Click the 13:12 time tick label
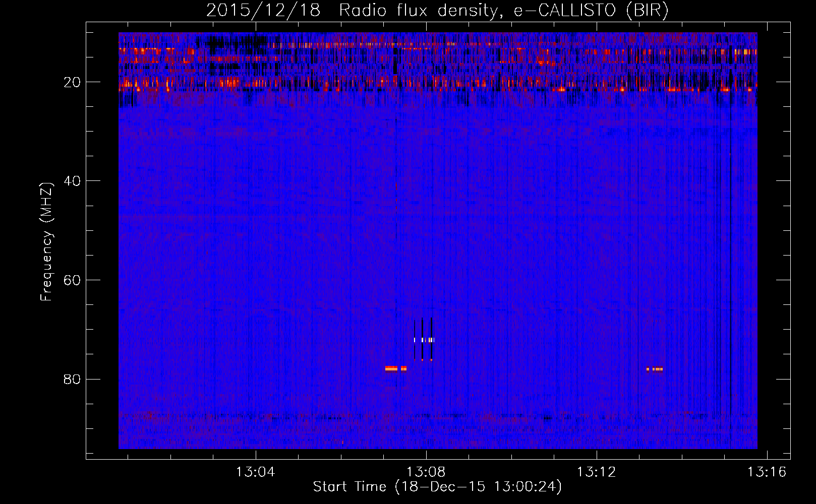The image size is (816, 504). [x=597, y=472]
